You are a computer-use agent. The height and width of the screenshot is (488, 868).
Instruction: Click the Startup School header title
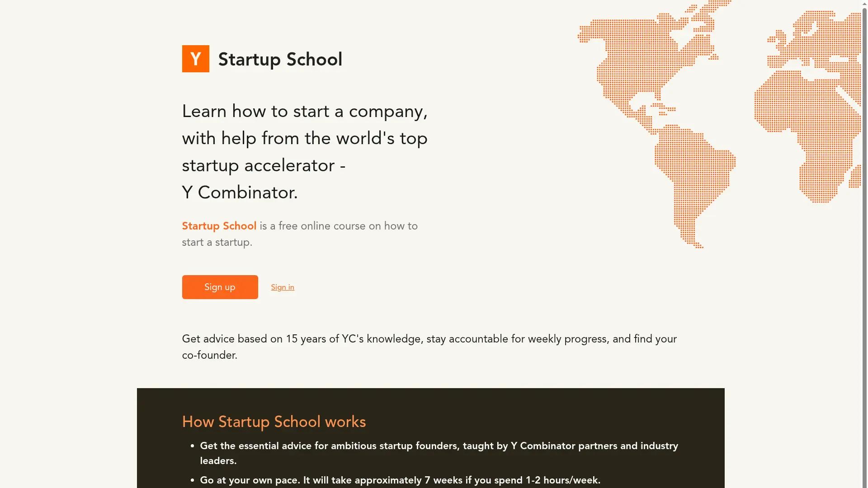point(280,59)
